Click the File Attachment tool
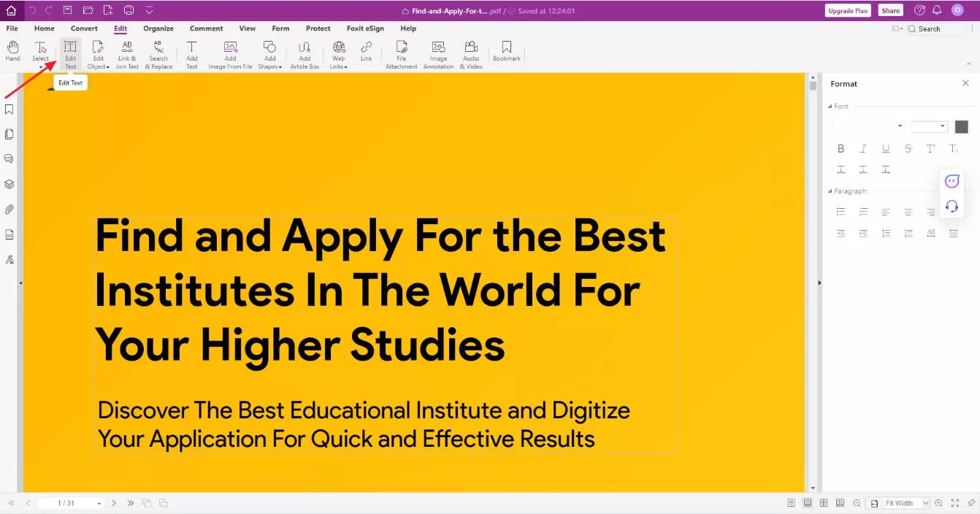The image size is (980, 514). point(401,55)
